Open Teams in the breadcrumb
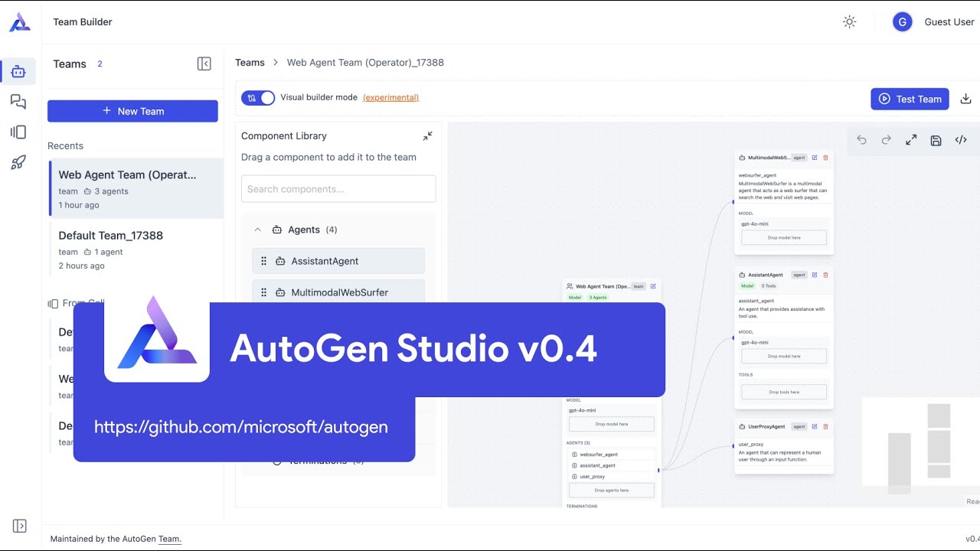This screenshot has height=551, width=980. 249,63
